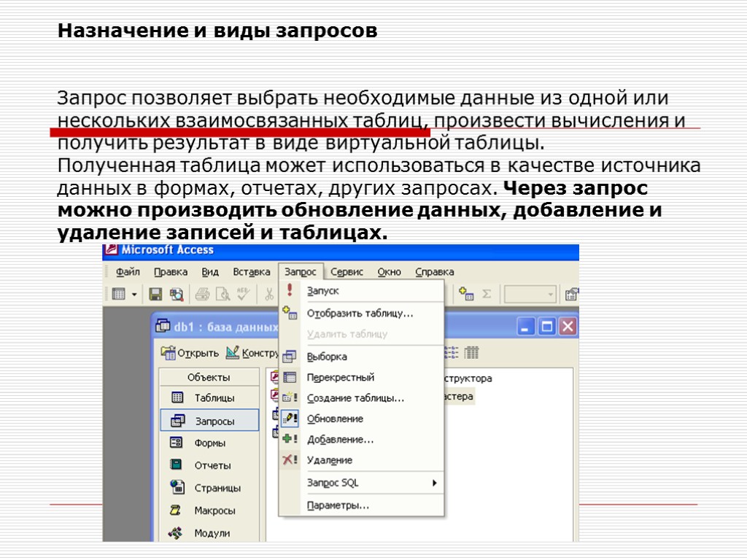This screenshot has width=747, height=560.
Task: Open the Вставка menu
Action: click(x=251, y=272)
